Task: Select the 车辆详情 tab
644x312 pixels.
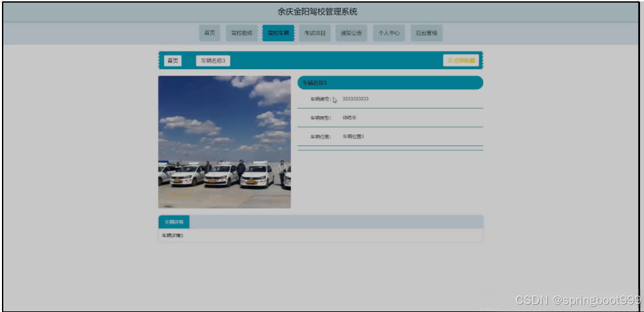Action: pos(174,222)
